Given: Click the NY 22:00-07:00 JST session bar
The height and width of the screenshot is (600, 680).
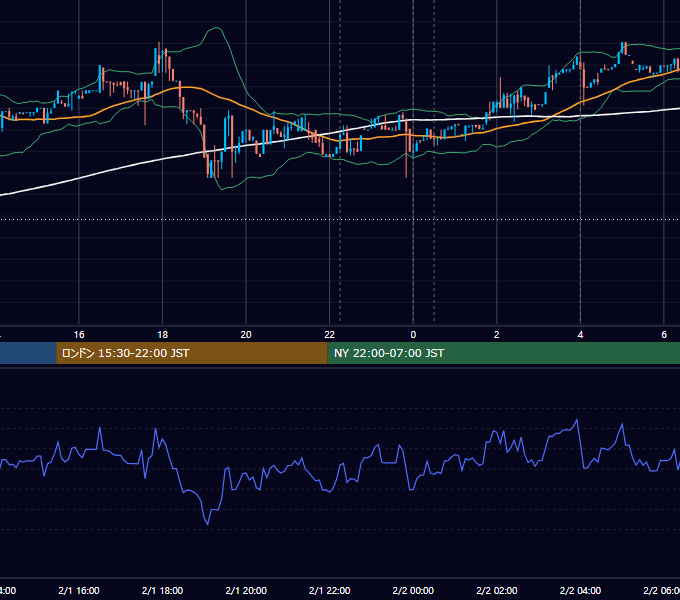Looking at the screenshot, I should click(503, 353).
